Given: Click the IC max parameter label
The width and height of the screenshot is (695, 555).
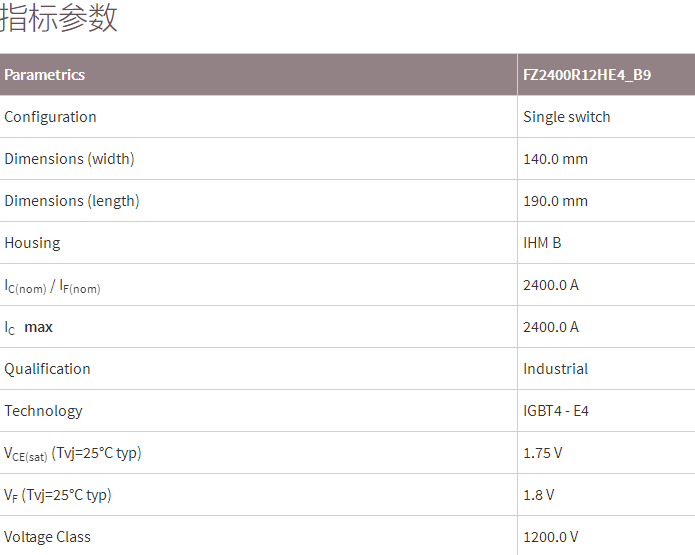Looking at the screenshot, I should [x=29, y=328].
